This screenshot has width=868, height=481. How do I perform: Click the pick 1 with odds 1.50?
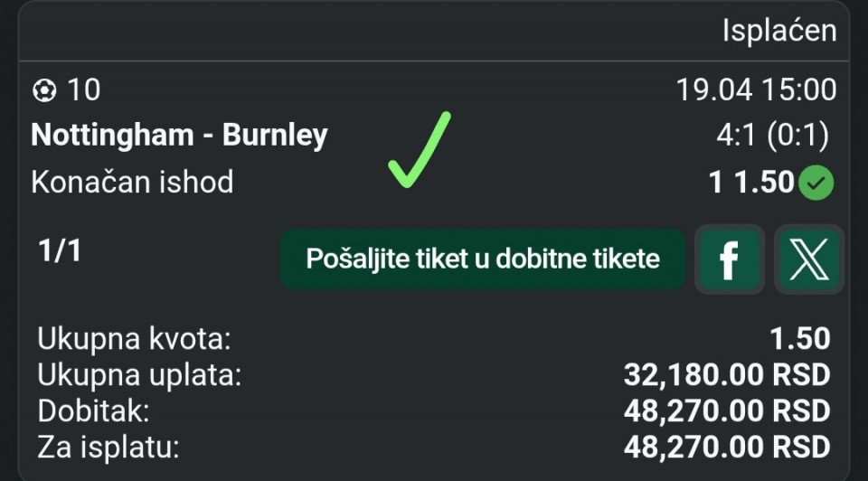pyautogui.click(x=751, y=183)
